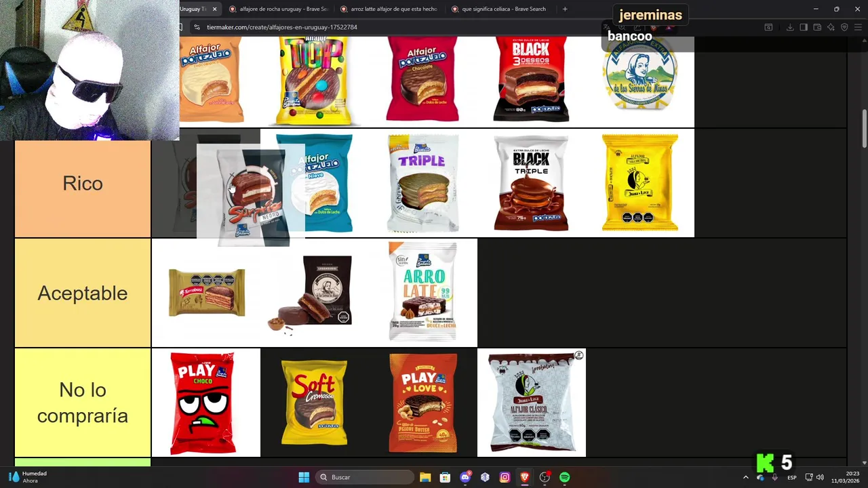Open the OBS taskbar icon
This screenshot has width=868, height=488.
pos(545,477)
